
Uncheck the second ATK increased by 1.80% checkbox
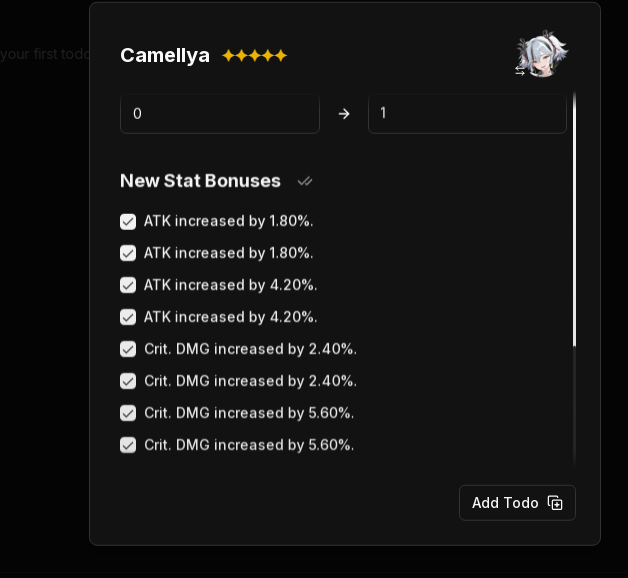(x=128, y=253)
